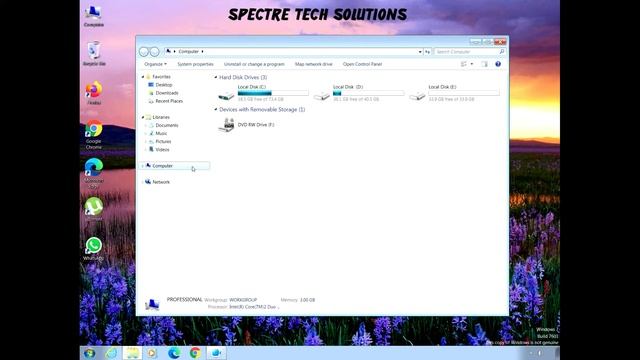The image size is (640, 360).
Task: Open Explorer help with the question mark icon
Action: (498, 64)
